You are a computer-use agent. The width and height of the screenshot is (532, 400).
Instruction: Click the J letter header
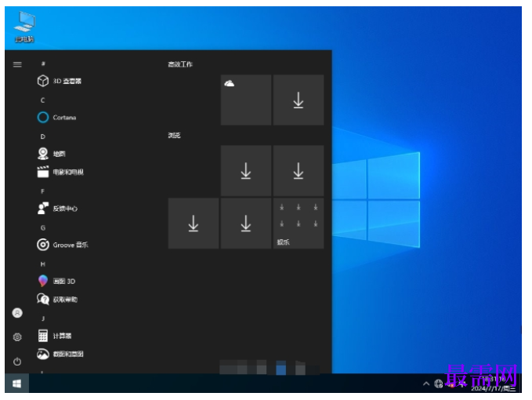tap(43, 318)
